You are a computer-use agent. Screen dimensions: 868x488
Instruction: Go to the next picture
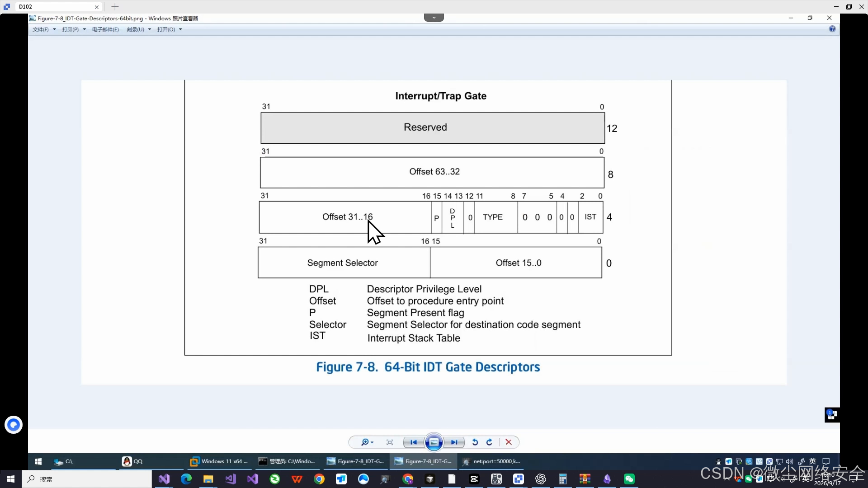point(454,442)
